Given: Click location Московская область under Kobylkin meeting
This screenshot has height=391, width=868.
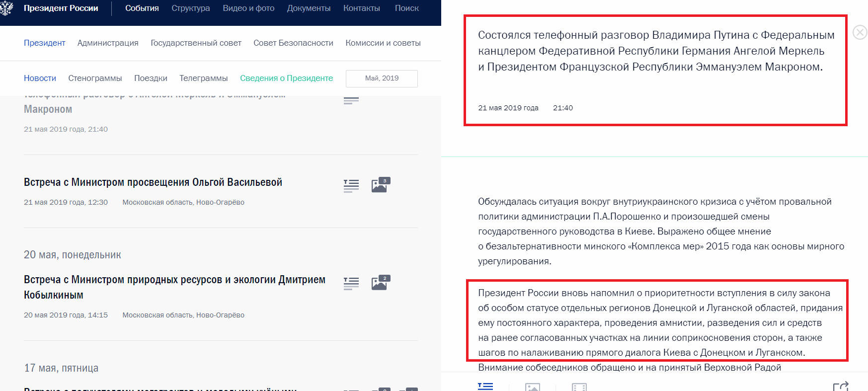Looking at the screenshot, I should pyautogui.click(x=183, y=315).
